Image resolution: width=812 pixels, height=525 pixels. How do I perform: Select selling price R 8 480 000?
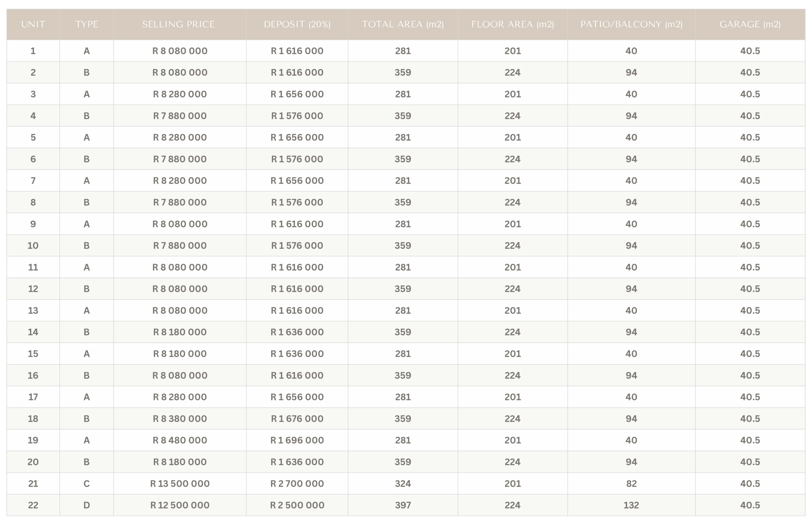(x=180, y=440)
